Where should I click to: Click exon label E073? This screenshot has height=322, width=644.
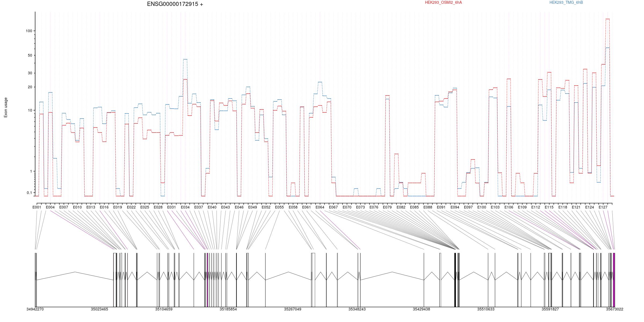coord(360,207)
